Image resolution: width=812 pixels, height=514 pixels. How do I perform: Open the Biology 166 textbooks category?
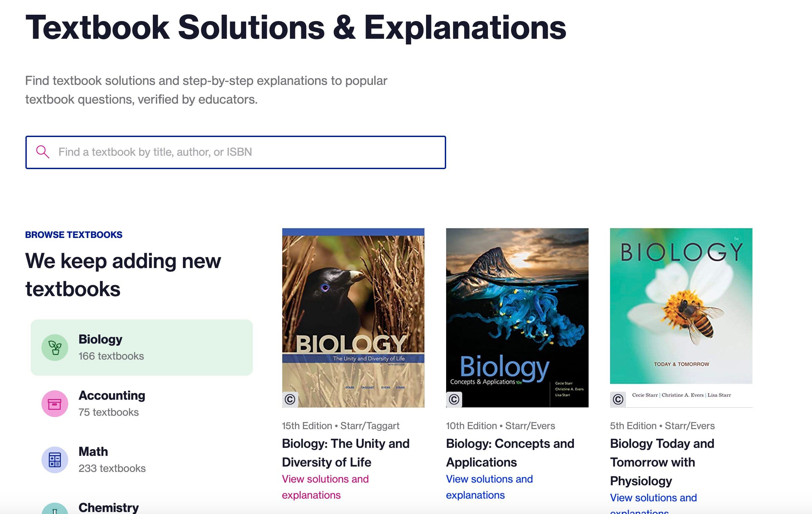(x=141, y=348)
